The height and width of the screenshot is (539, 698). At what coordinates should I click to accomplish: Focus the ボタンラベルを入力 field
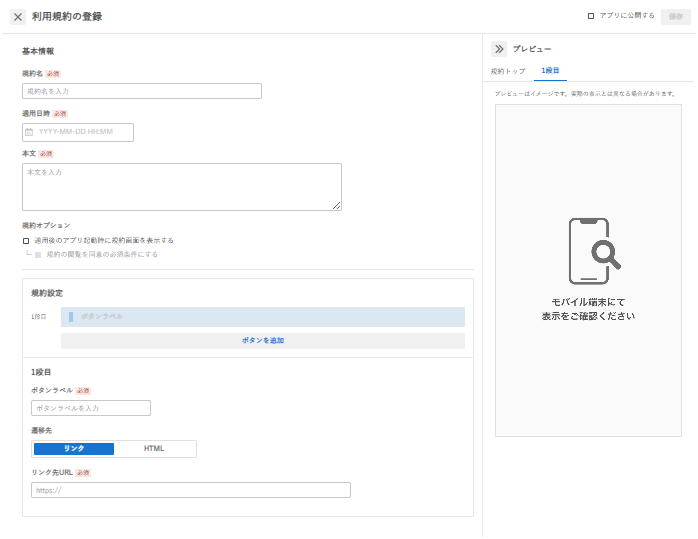pos(91,408)
